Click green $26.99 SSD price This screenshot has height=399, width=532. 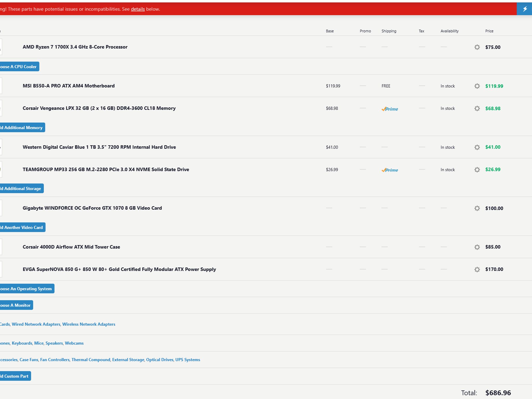pos(493,169)
